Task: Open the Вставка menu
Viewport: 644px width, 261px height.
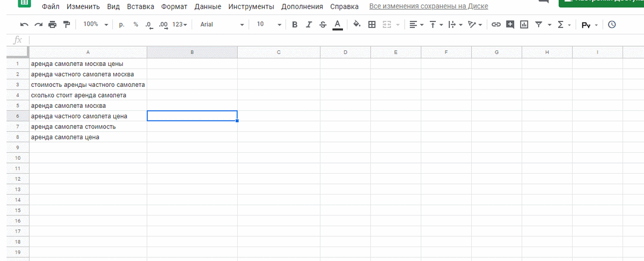Action: click(141, 7)
